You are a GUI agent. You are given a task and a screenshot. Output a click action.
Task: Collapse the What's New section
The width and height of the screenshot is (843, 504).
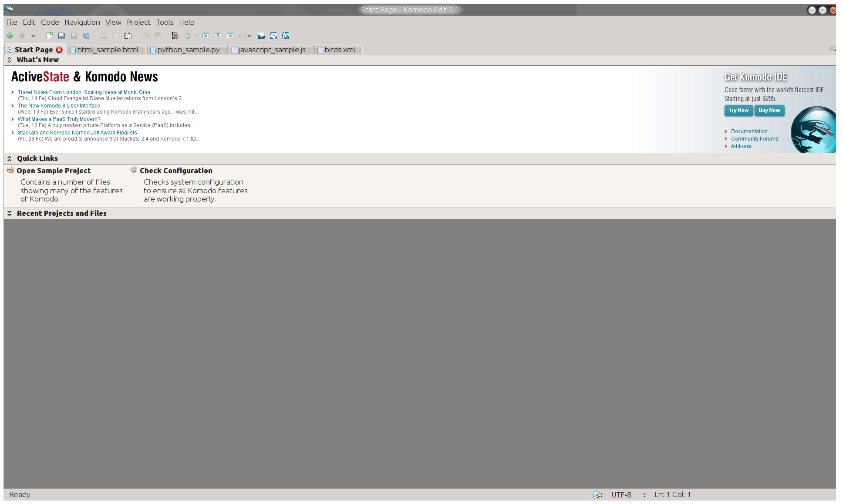coord(9,60)
